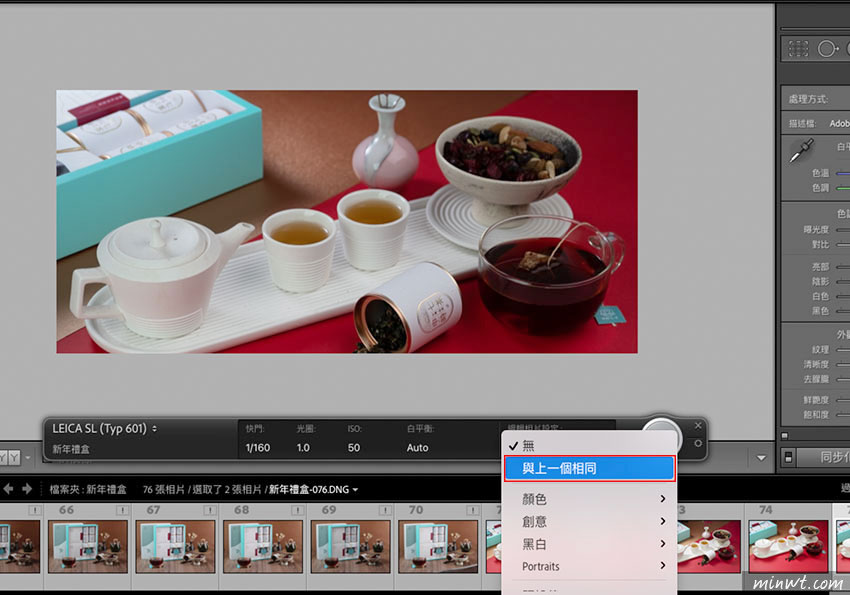Open the 黑白 preset submenu
The height and width of the screenshot is (595, 850).
point(589,544)
